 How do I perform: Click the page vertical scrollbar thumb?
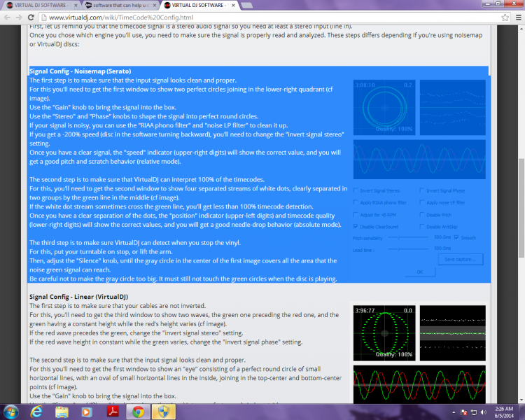pos(521,208)
